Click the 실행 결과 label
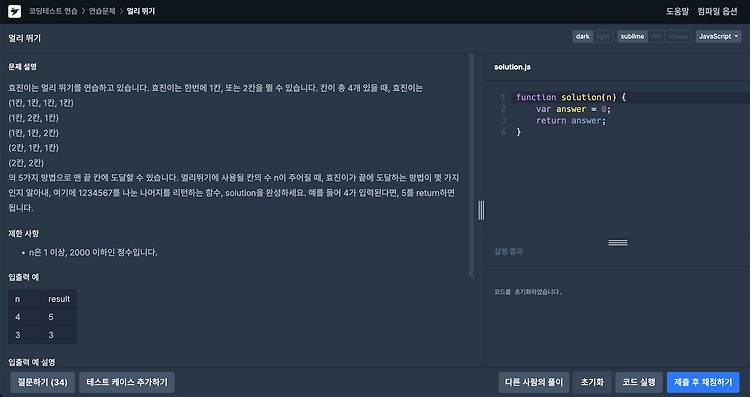This screenshot has width=750, height=397. 508,251
